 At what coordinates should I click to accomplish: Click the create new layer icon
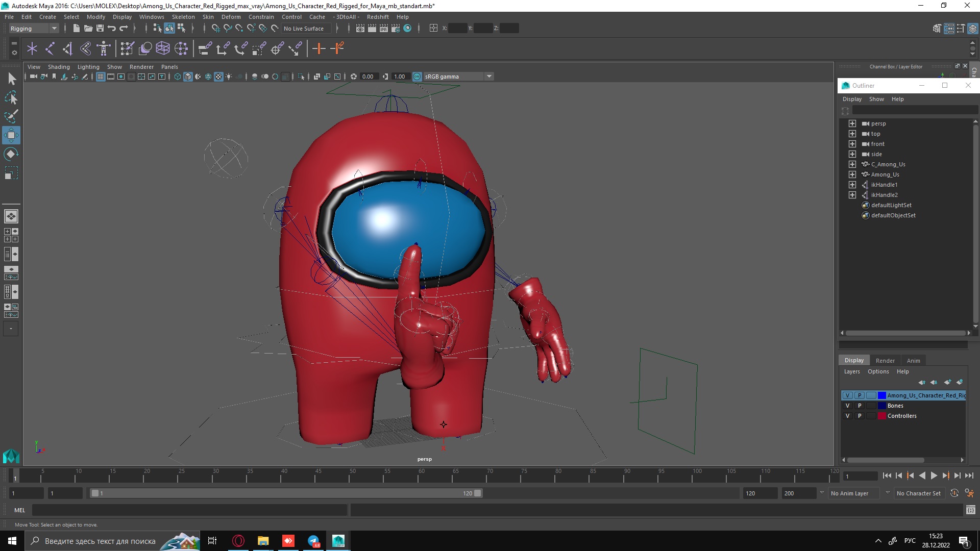click(x=947, y=382)
